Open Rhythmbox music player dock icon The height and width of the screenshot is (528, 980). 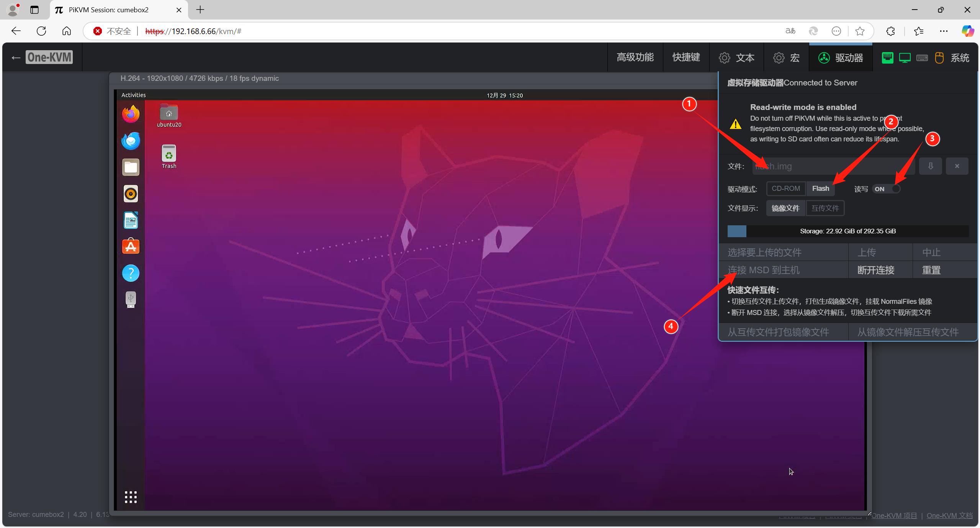(x=131, y=194)
